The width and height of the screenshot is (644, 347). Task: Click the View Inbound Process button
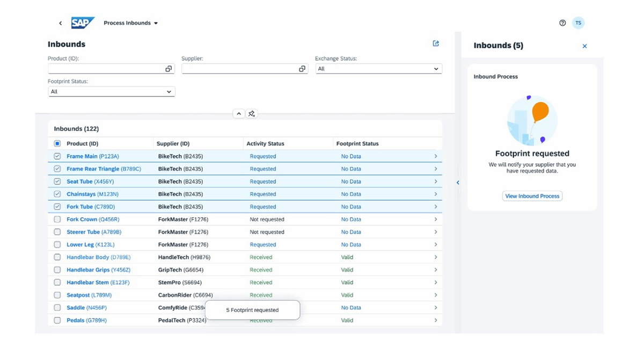tap(532, 196)
